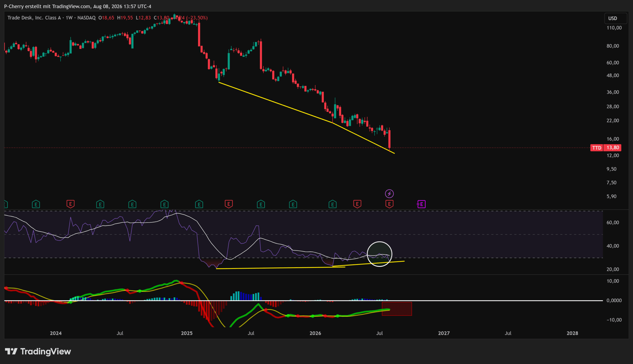Open the red August 2026 earnings marker
Viewport: 633px width, 364px height.
pos(389,204)
